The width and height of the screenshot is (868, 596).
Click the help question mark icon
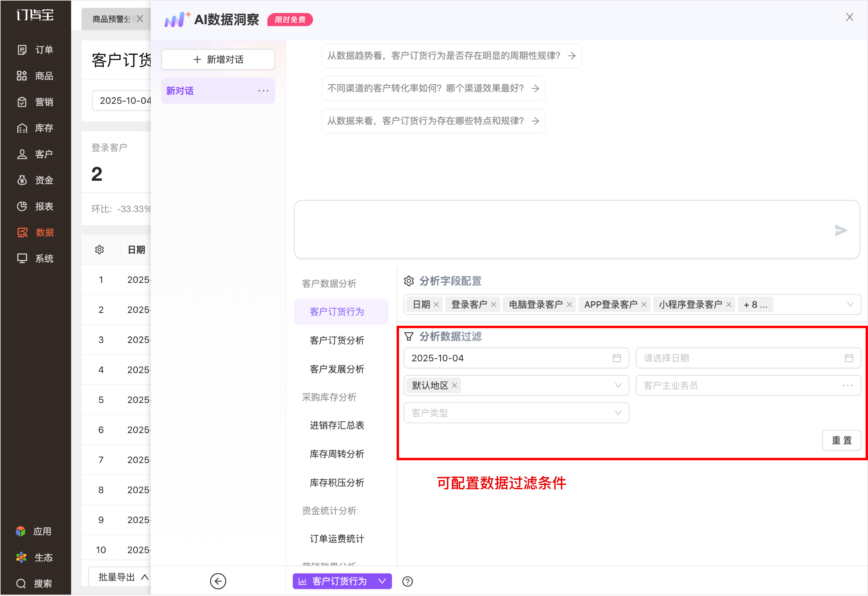[x=407, y=582]
